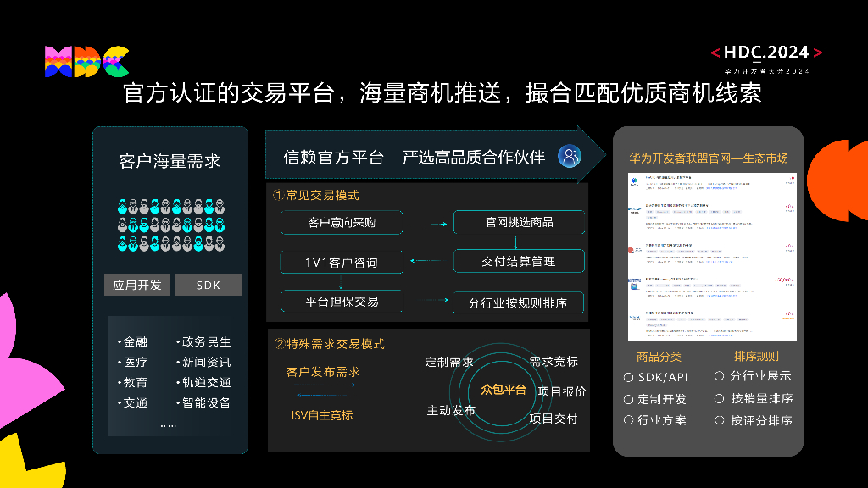
Task: Click the 智能设备 industry item
Action: (203, 402)
